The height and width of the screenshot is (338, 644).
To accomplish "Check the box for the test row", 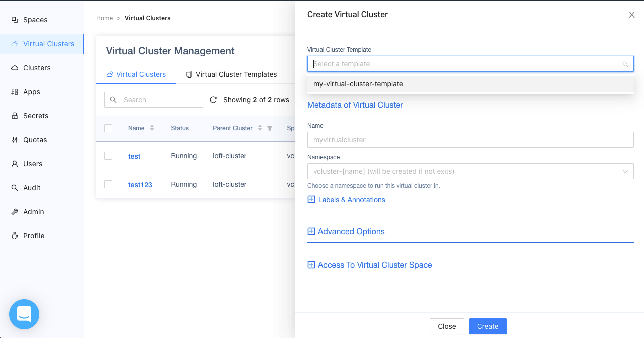I will pyautogui.click(x=108, y=156).
